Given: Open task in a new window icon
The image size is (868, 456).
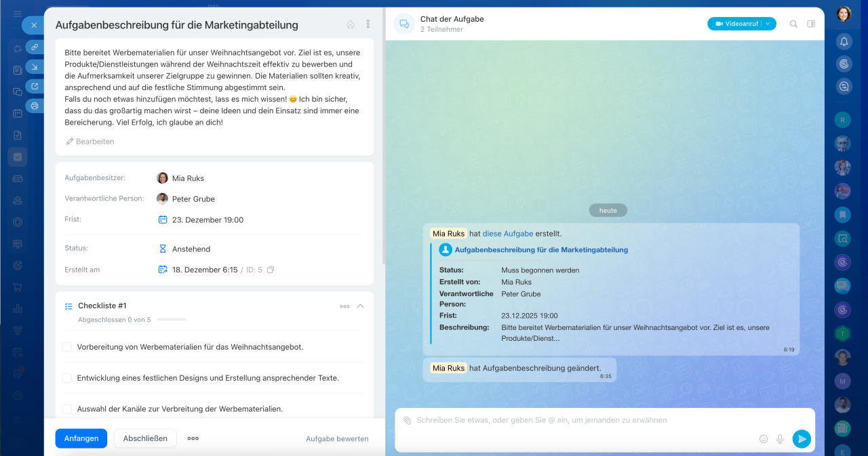Looking at the screenshot, I should [35, 86].
